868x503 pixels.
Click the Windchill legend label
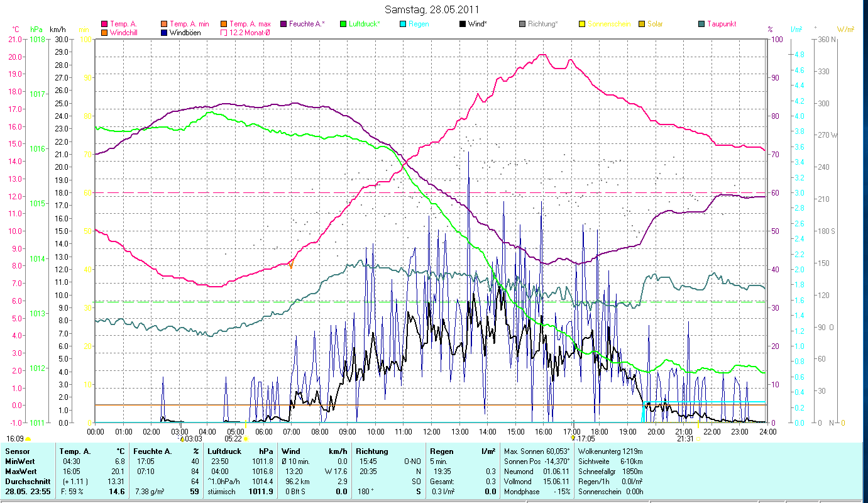(125, 32)
